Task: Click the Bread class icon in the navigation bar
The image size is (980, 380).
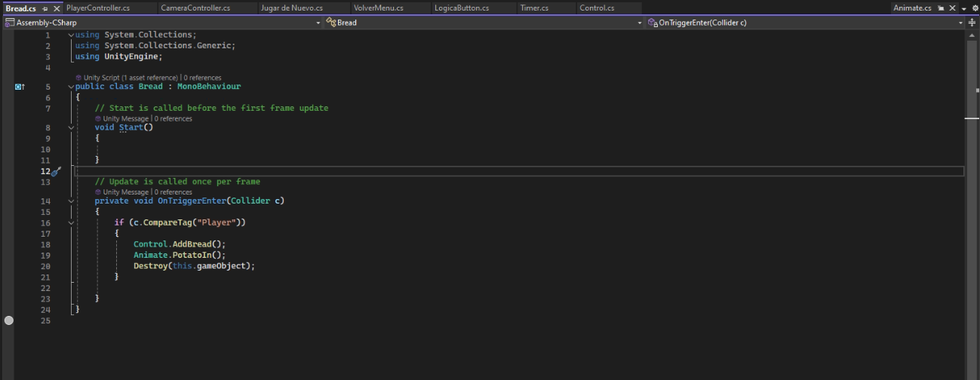Action: tap(331, 23)
